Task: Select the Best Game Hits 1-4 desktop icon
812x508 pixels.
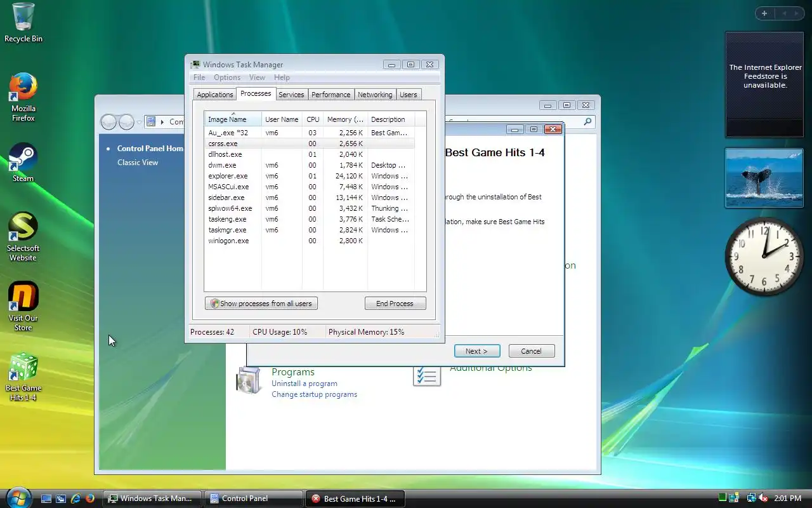Action: (x=23, y=377)
